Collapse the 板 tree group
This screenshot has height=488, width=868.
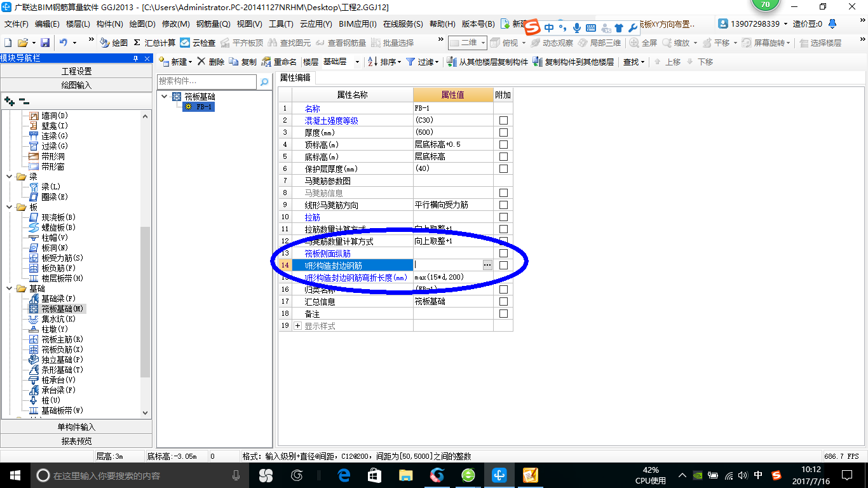pos(10,207)
